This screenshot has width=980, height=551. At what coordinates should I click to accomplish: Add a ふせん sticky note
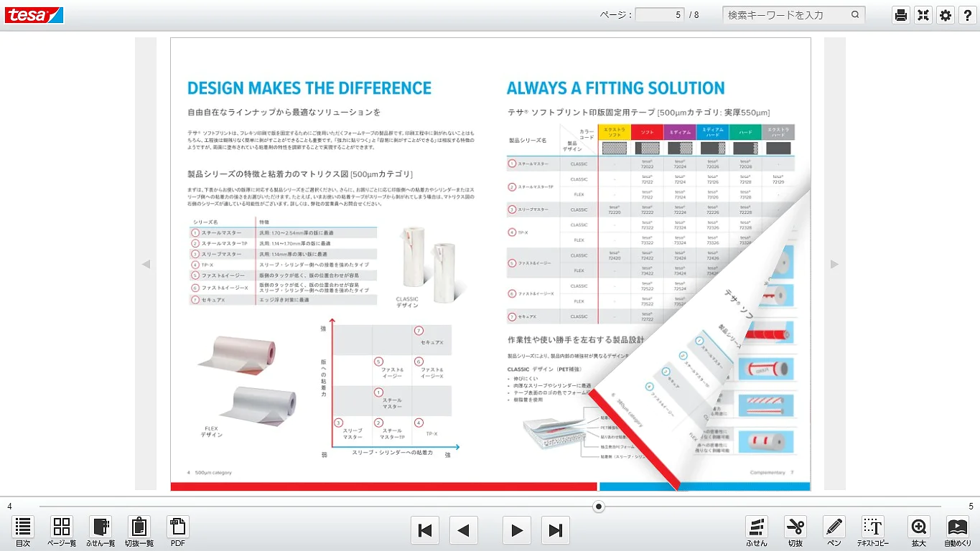click(757, 531)
